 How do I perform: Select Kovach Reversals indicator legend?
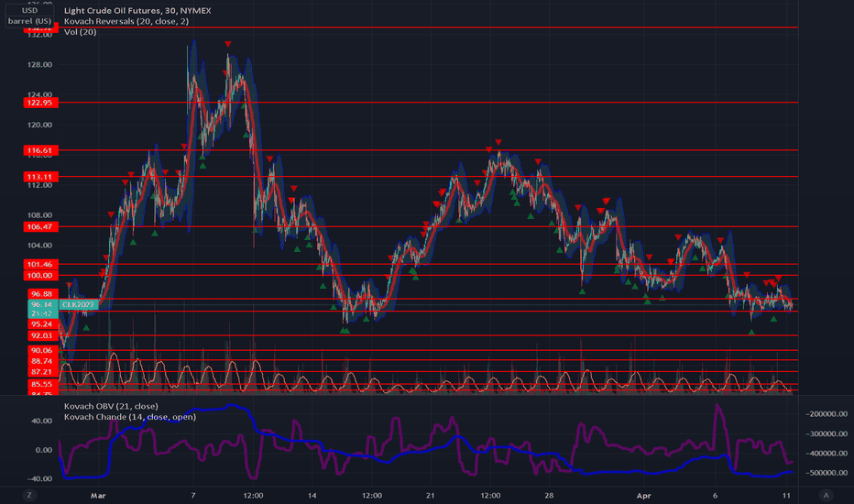pyautogui.click(x=126, y=21)
